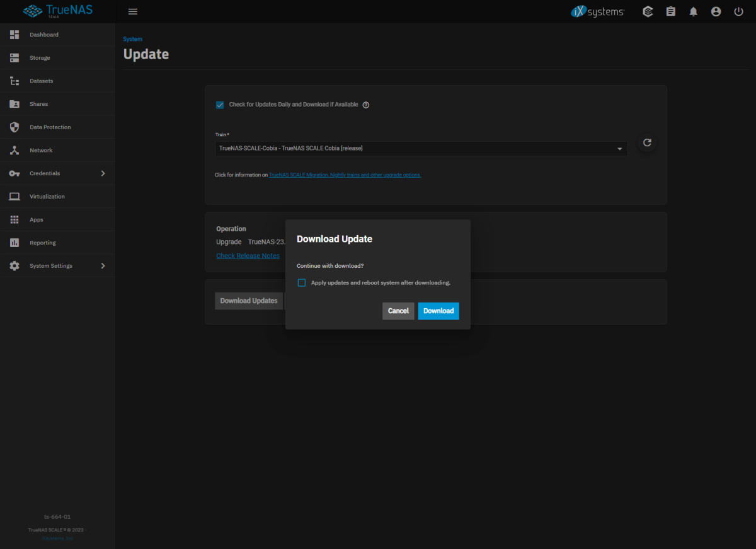Go to Virtualization in the sidebar

57,197
